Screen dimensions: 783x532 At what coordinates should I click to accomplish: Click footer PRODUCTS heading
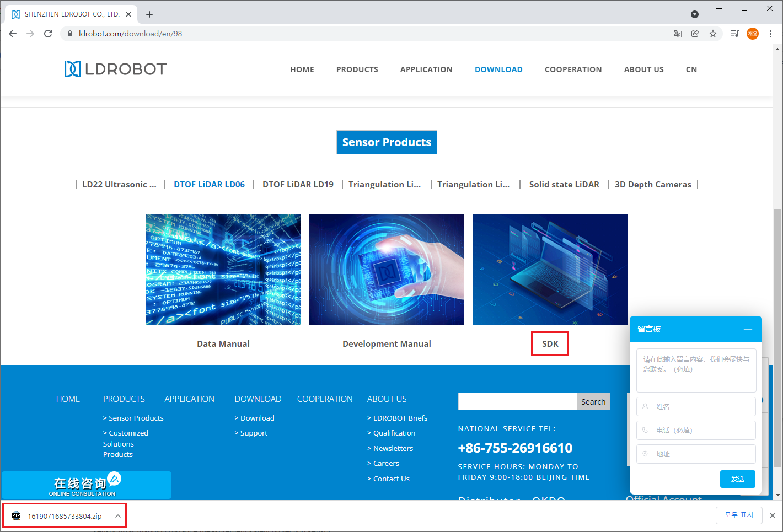[x=124, y=399]
